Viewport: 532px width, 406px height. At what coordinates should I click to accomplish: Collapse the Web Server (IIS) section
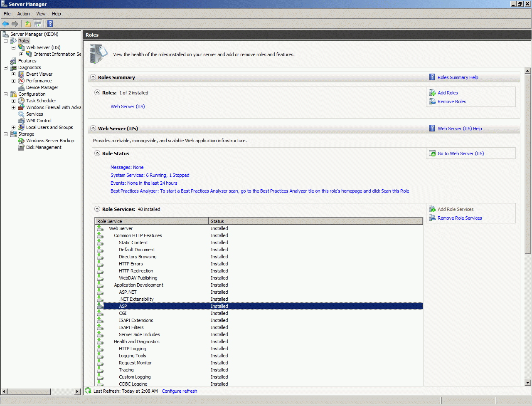93,129
